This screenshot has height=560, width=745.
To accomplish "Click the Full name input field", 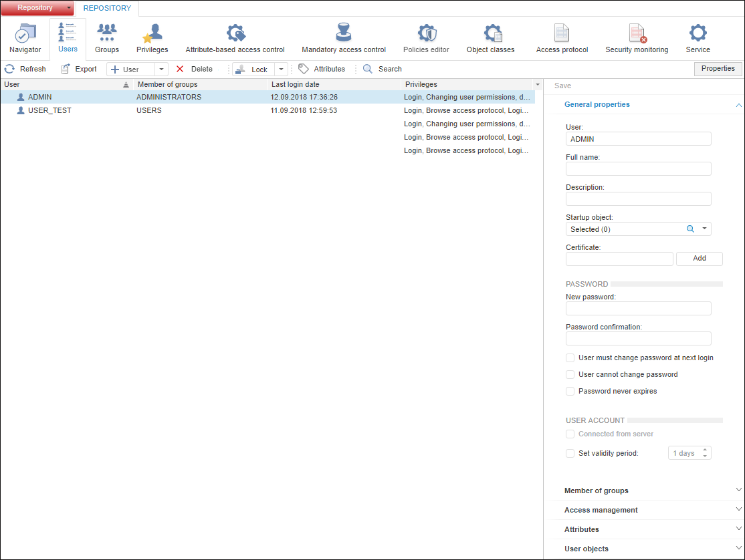I will (638, 168).
